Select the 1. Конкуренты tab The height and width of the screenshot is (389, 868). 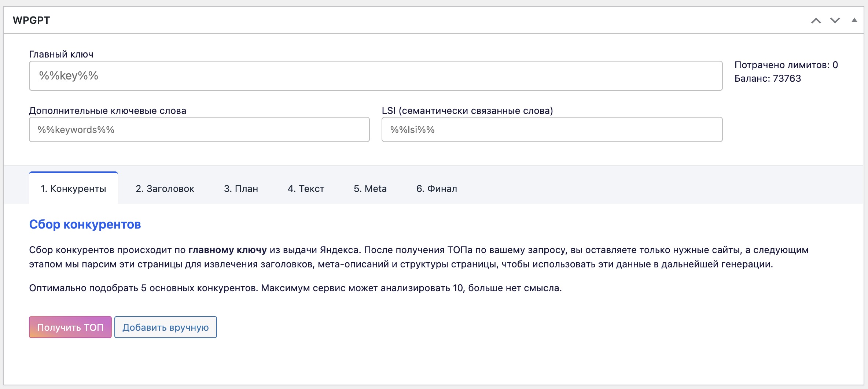(x=73, y=188)
